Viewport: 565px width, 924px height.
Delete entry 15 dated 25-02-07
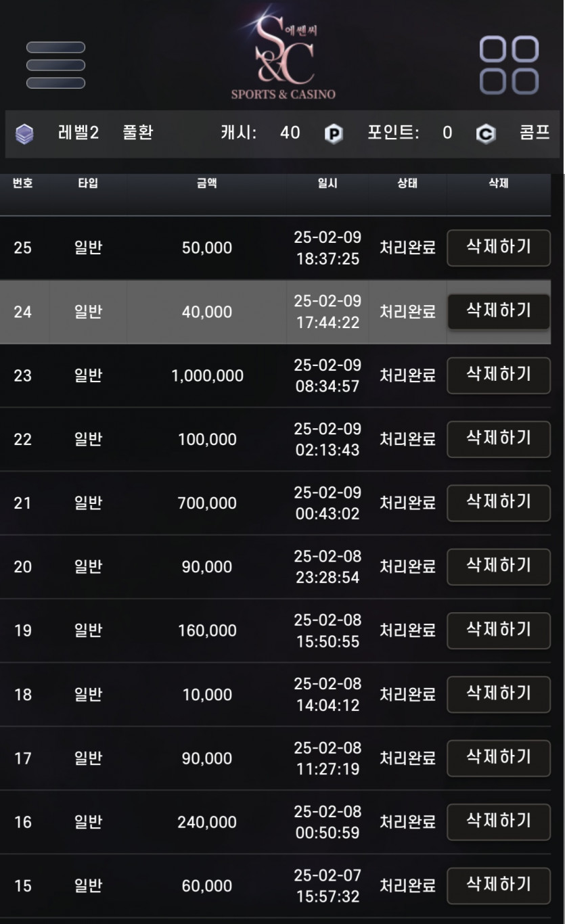[x=499, y=885]
